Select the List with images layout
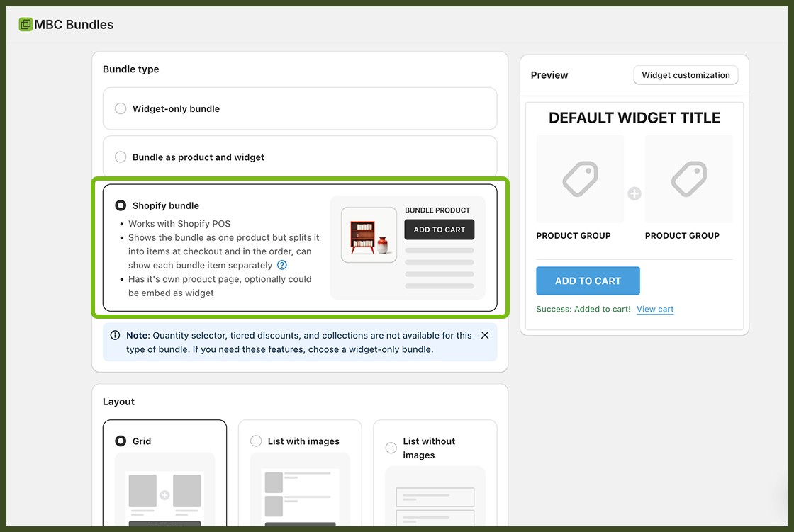794x532 pixels. point(256,441)
